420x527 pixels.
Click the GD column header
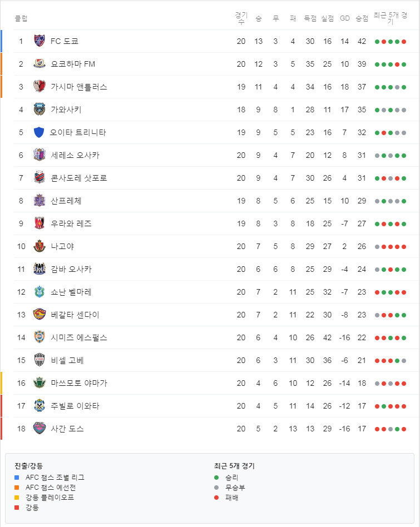coord(345,18)
